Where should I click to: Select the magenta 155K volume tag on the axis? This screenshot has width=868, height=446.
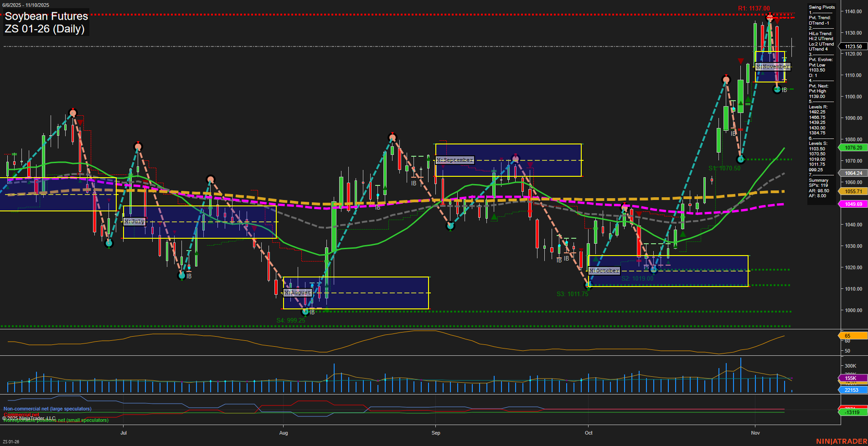(x=850, y=378)
